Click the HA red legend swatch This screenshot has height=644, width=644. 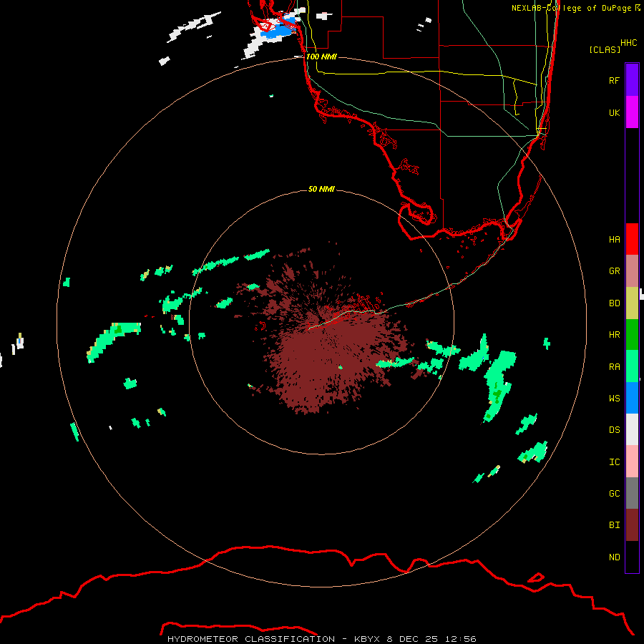click(x=632, y=239)
